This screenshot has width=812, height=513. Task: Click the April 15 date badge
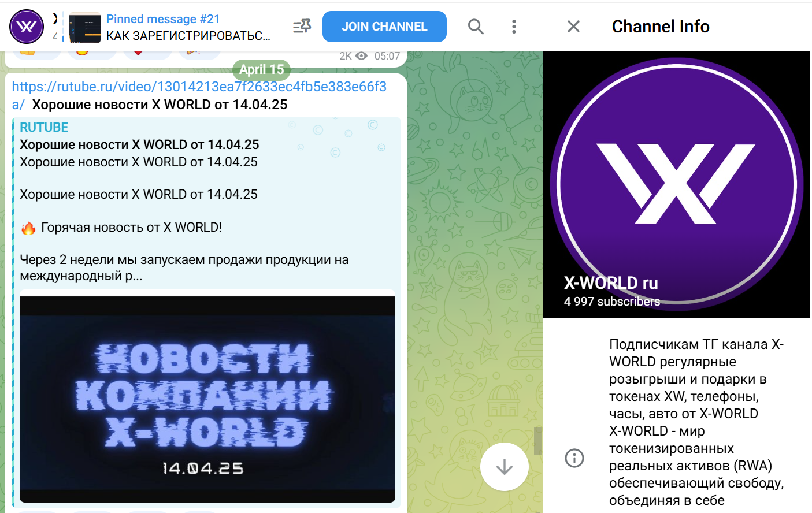tap(261, 69)
